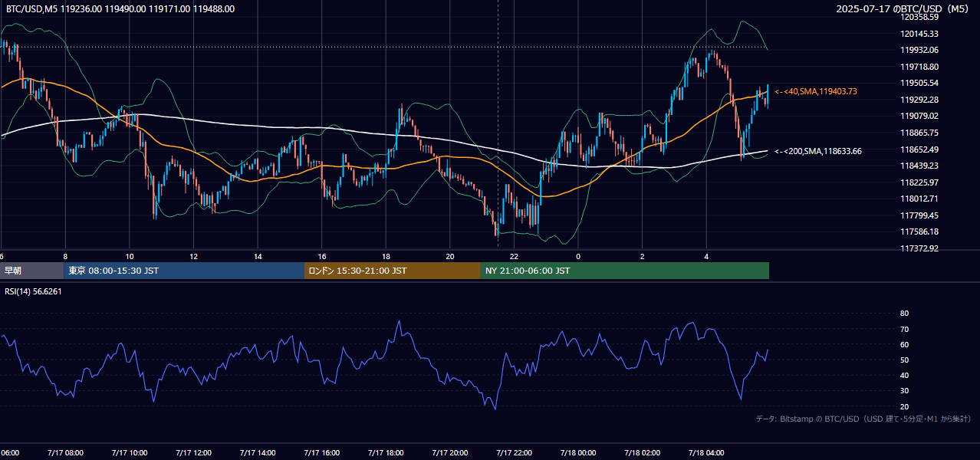This screenshot has width=980, height=460.
Task: Click the 7/18 00:00 bottom time label
Action: point(578,453)
